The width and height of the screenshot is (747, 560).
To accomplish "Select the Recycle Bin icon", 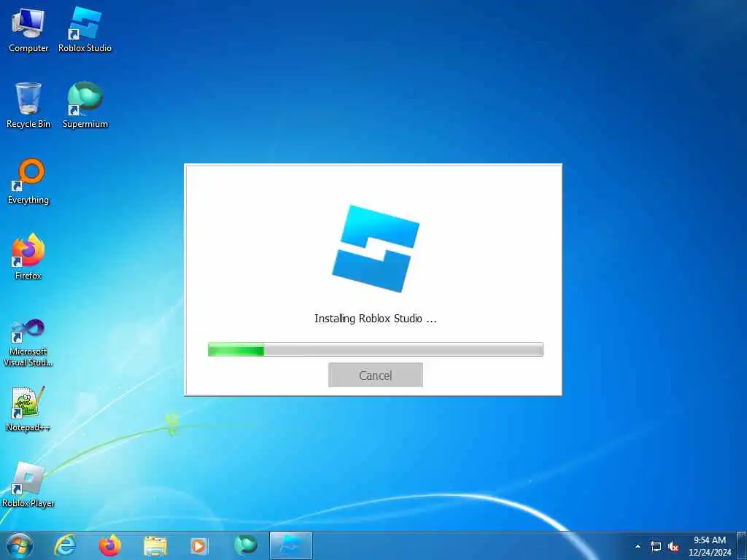I will 28,105.
